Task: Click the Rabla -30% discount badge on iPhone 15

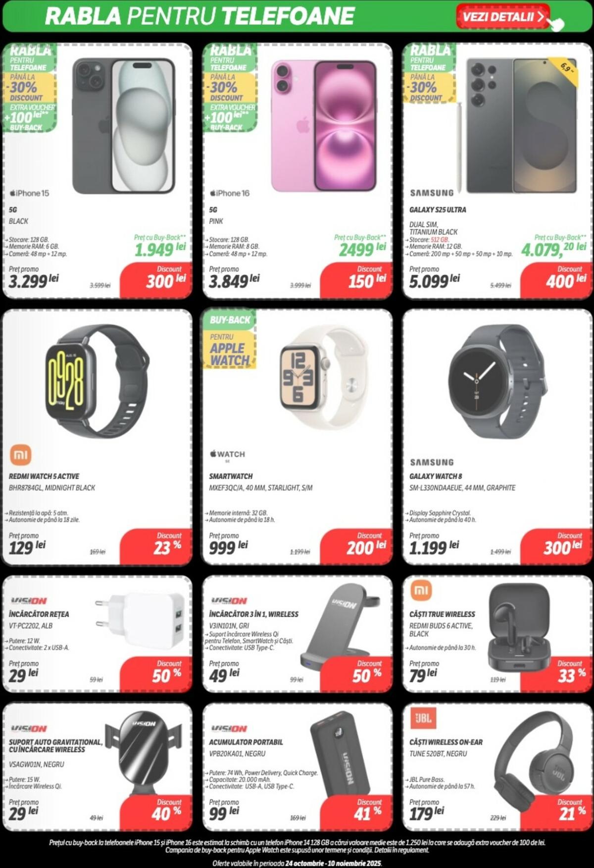Action: 31,88
